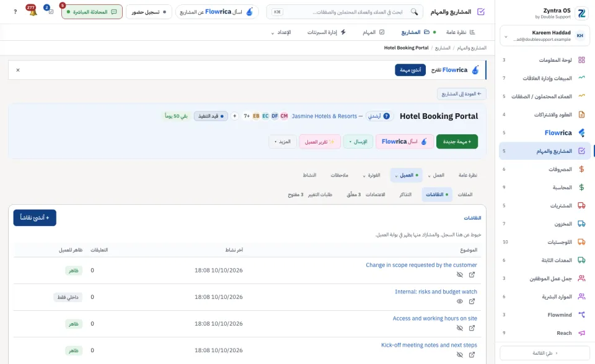The image size is (595, 364).
Task: Click the help icon beside أرشدني
Action: [x=386, y=116]
